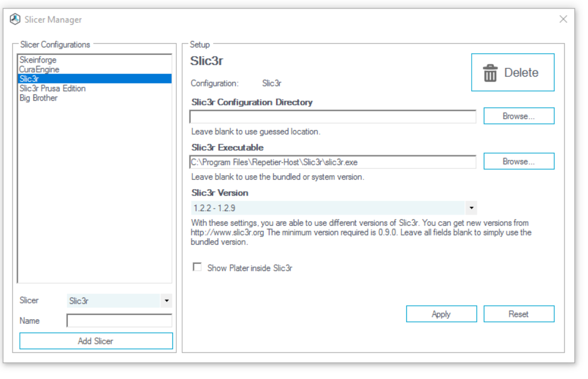Close the Slicer Manager window
This screenshot has width=588, height=379.
pyautogui.click(x=563, y=19)
